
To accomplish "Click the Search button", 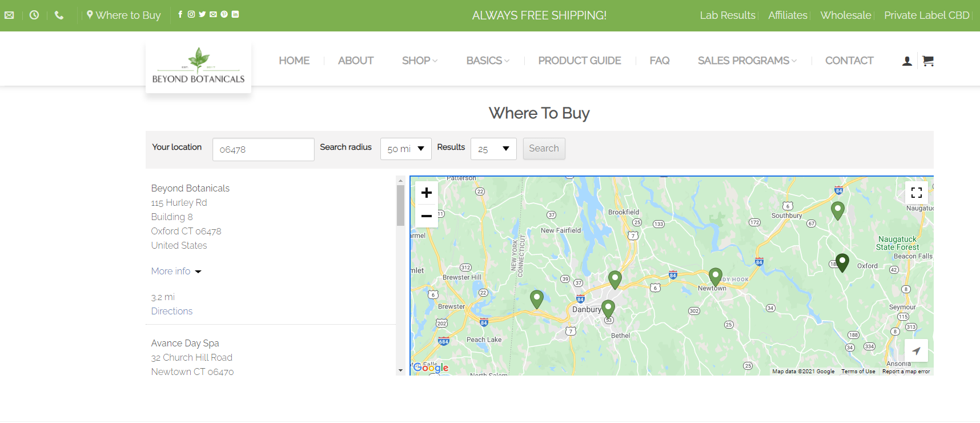I will pyautogui.click(x=544, y=149).
